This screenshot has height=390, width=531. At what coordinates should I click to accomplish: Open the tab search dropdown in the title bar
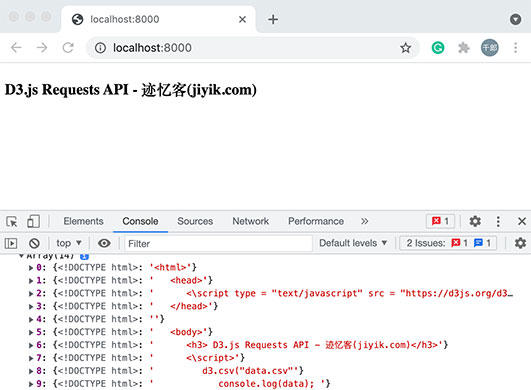click(515, 19)
